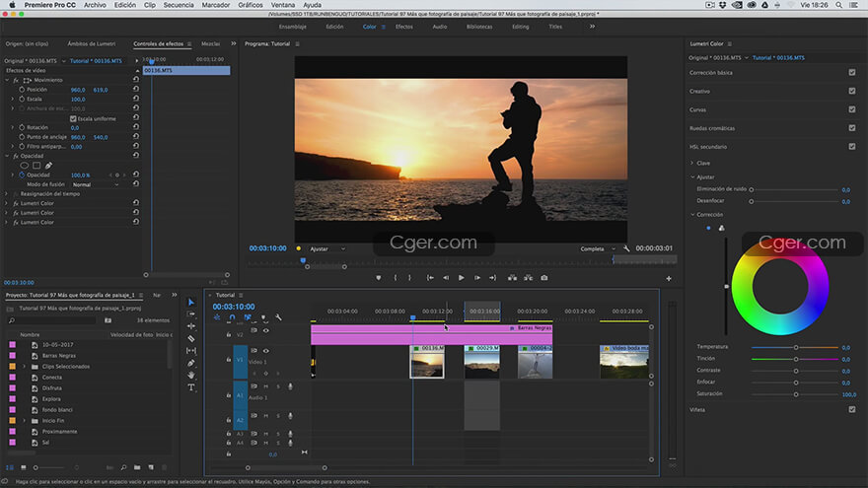This screenshot has height=488, width=868.
Task: Select free draw bezier mask pen
Action: coord(48,166)
